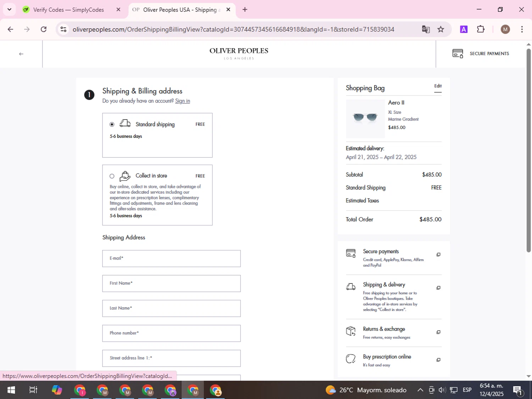Image resolution: width=532 pixels, height=399 pixels.
Task: Click browser forward button
Action: coord(27,29)
